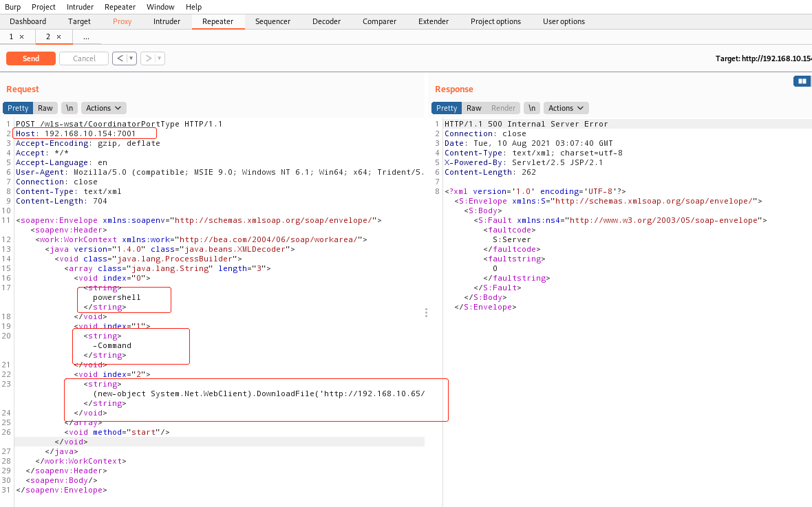Click the panel divider handle dots

[x=426, y=313]
